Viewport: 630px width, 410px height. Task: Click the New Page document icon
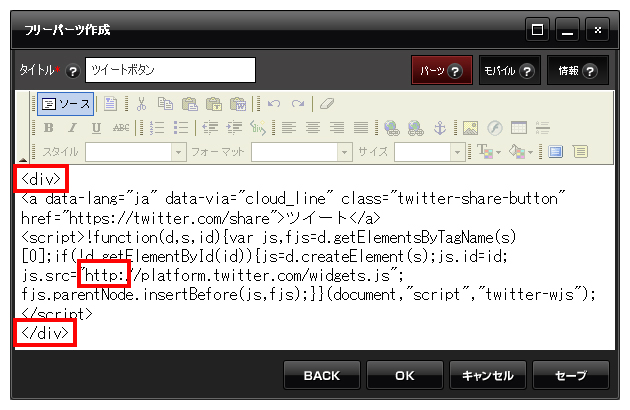click(x=110, y=104)
